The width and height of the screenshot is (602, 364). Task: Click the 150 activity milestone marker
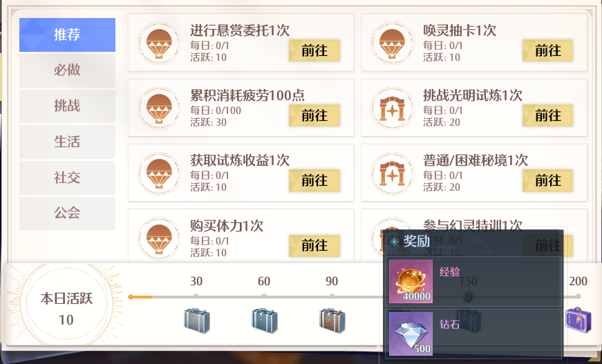(x=468, y=296)
